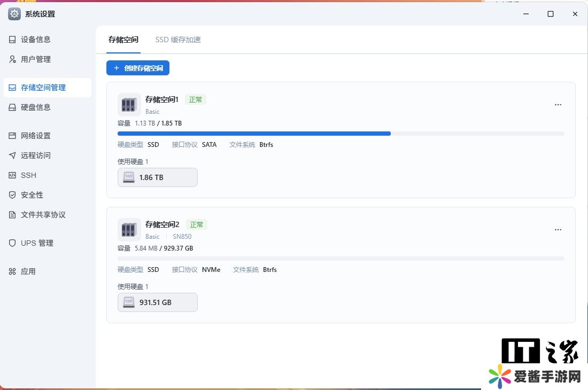588x390 pixels.
Task: Click the 设备信息 sidebar icon
Action: click(x=12, y=40)
